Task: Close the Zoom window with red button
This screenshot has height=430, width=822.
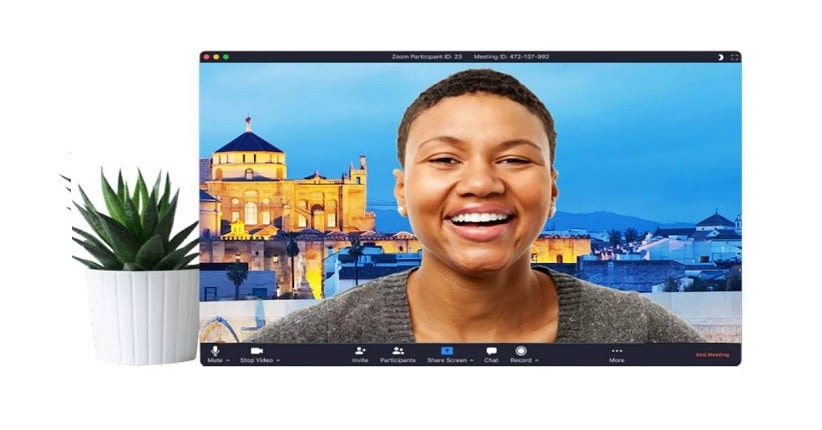Action: pos(205,57)
